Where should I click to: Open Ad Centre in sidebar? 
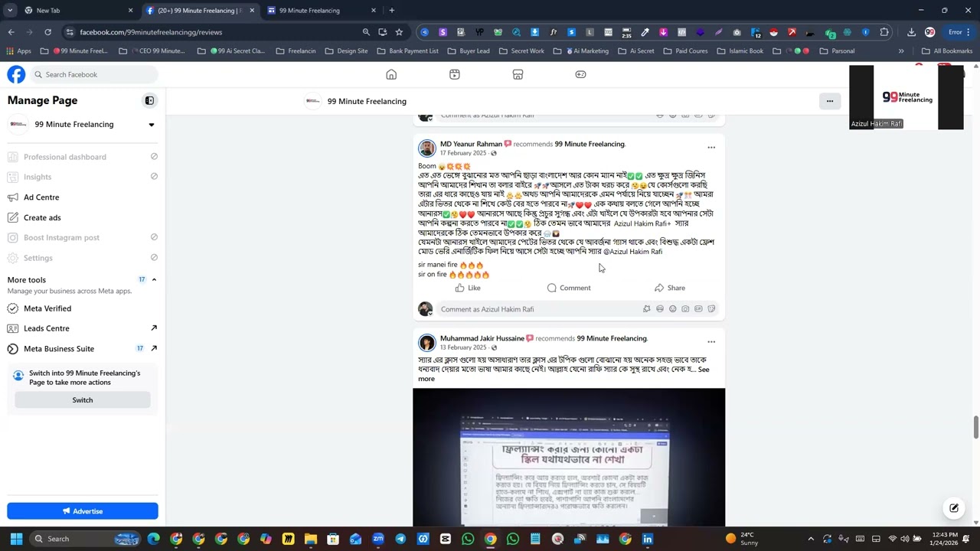click(x=82, y=197)
